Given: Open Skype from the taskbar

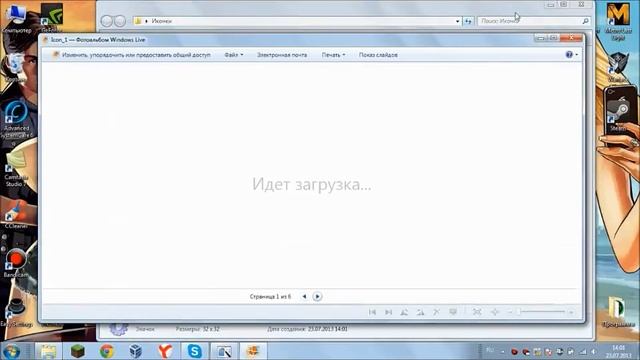Looking at the screenshot, I should click(x=194, y=351).
